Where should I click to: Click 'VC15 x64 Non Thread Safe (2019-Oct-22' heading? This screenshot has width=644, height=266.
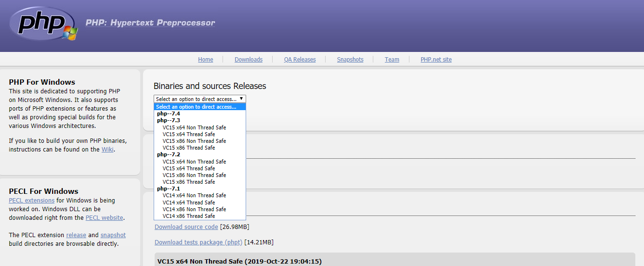tap(239, 262)
